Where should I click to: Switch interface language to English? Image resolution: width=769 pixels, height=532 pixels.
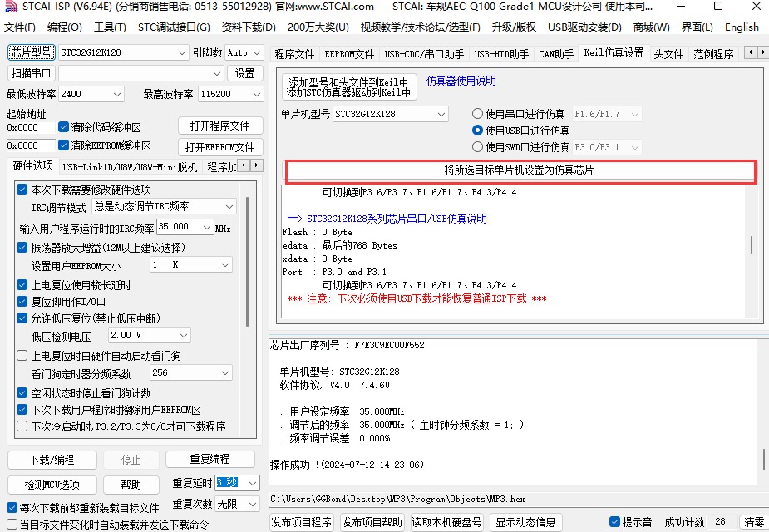pyautogui.click(x=742, y=27)
